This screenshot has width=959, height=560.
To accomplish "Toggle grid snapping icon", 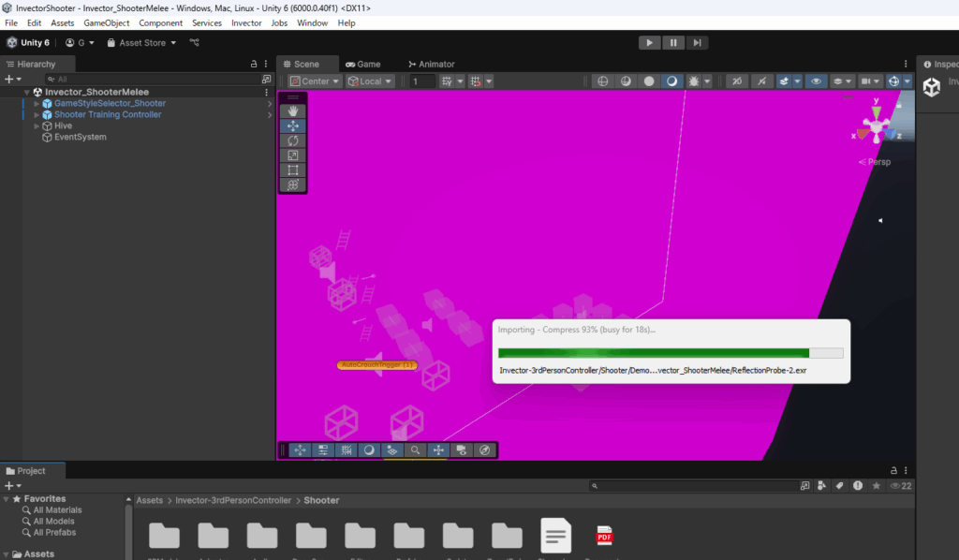I will 447,81.
